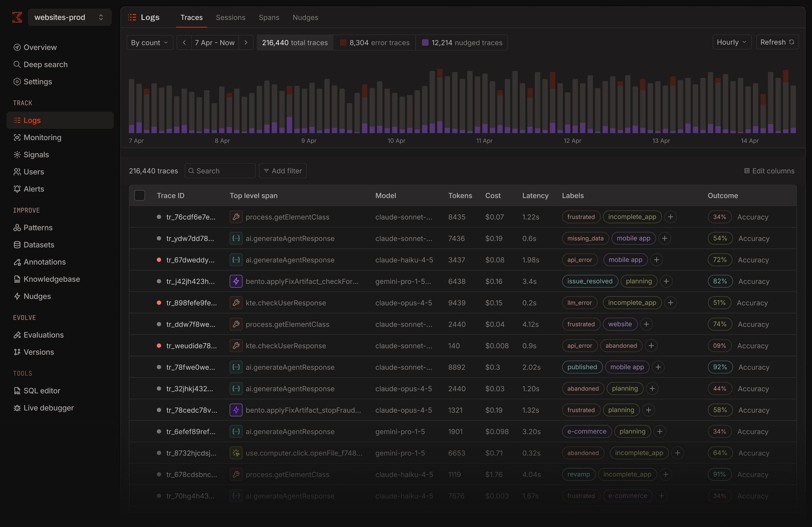Select the Patterns icon under Improve

[17, 228]
